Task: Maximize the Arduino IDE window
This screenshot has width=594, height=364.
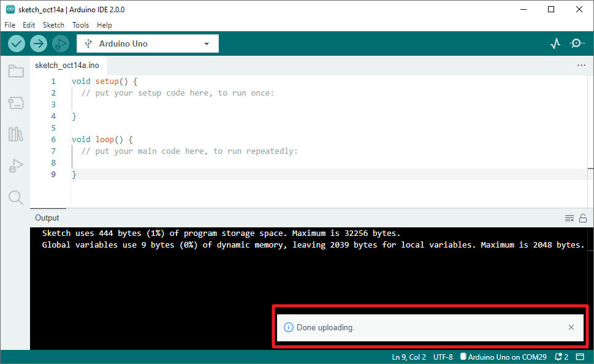Action: 551,9
